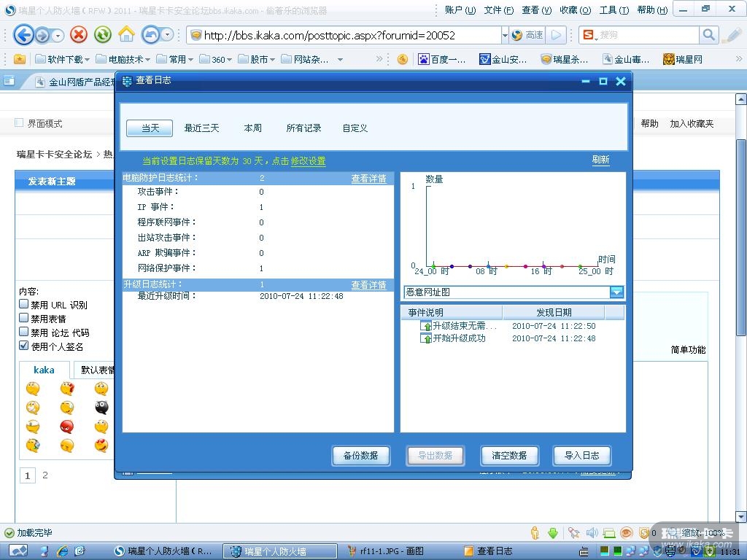Open the 恶意网址图 dropdown
The image size is (747, 560).
click(x=616, y=292)
